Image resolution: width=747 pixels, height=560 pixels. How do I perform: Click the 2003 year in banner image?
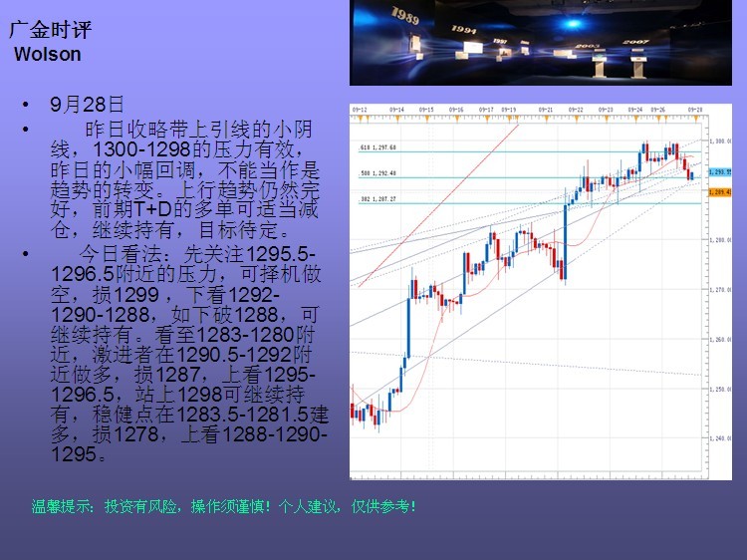click(586, 46)
